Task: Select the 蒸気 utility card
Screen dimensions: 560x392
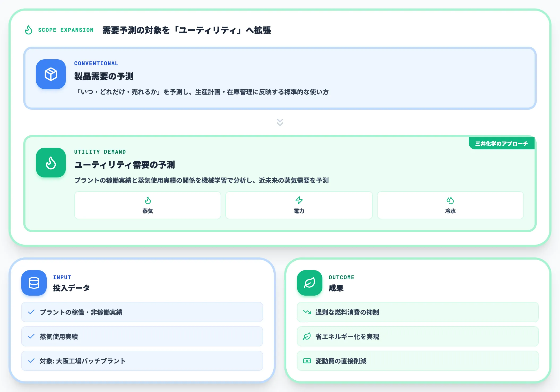Action: click(x=148, y=205)
